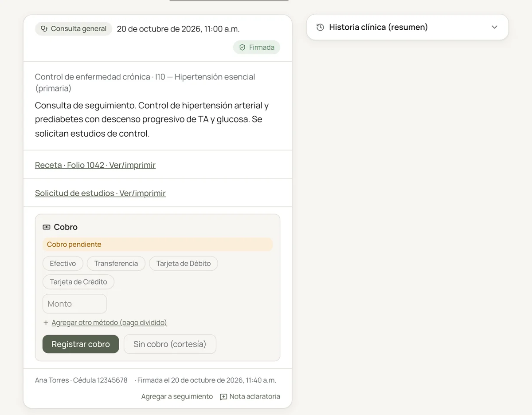Click the Cobro pendiente status banner
This screenshot has width=532, height=415.
[157, 245]
